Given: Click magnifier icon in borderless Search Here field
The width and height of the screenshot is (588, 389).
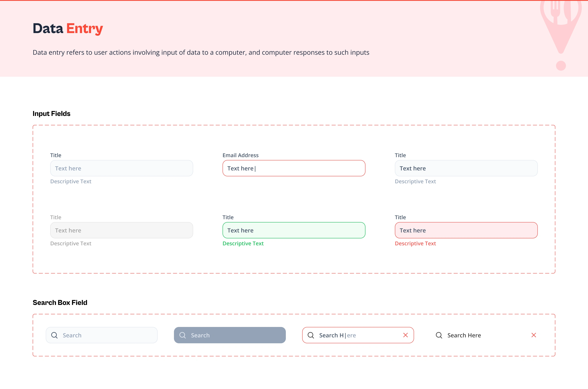Looking at the screenshot, I should click(x=439, y=335).
